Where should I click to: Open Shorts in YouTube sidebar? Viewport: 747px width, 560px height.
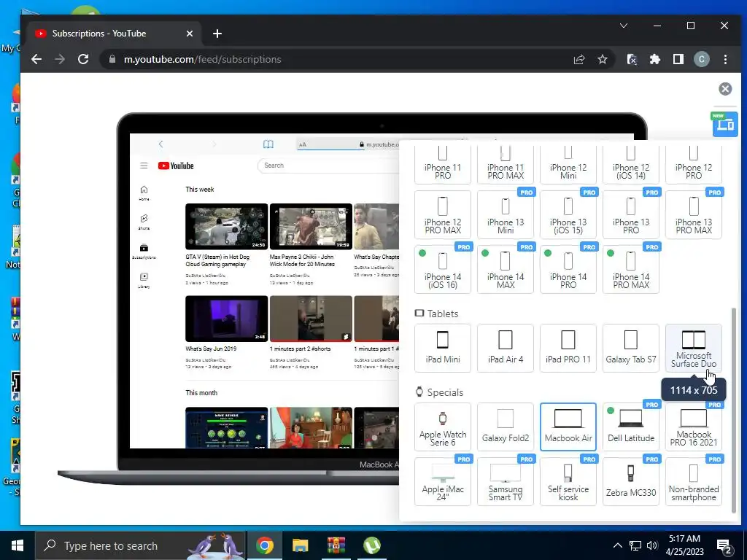point(144,222)
